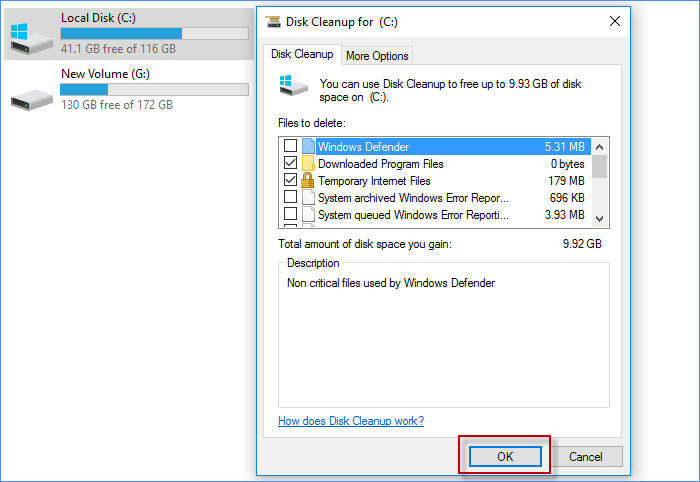Image resolution: width=700 pixels, height=482 pixels.
Task: Click the 5.31 MB size value
Action: (565, 147)
